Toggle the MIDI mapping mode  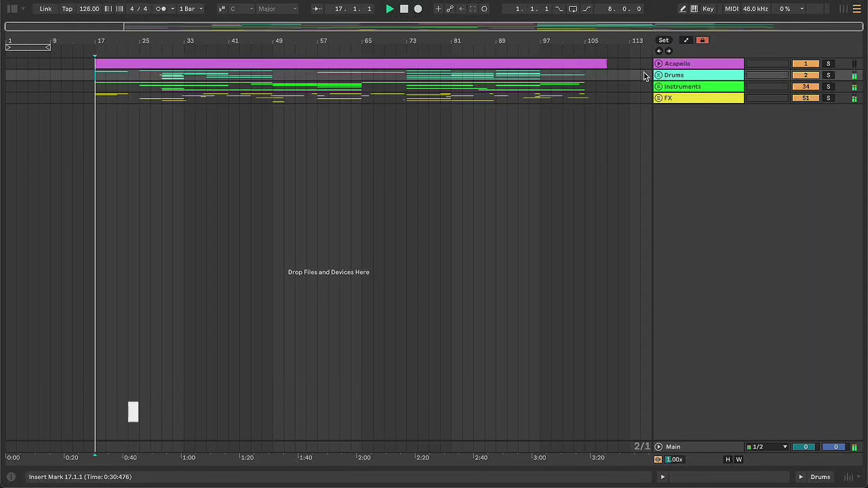click(x=731, y=9)
